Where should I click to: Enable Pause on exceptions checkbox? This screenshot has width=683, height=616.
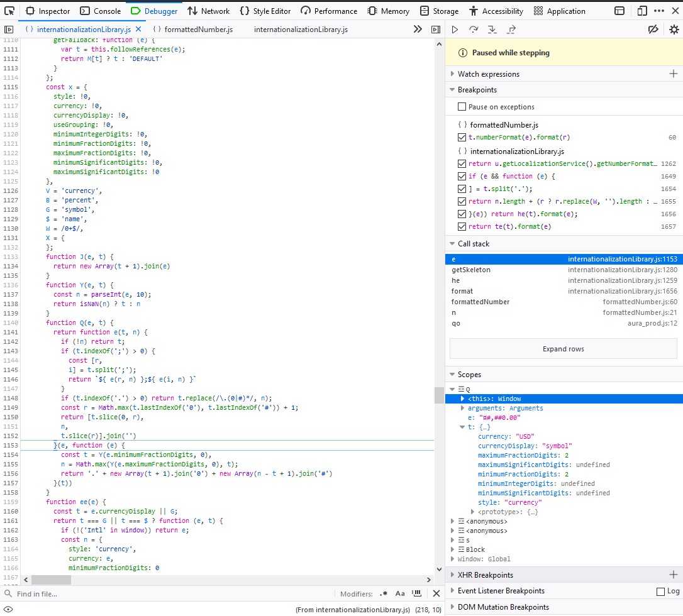pos(462,107)
